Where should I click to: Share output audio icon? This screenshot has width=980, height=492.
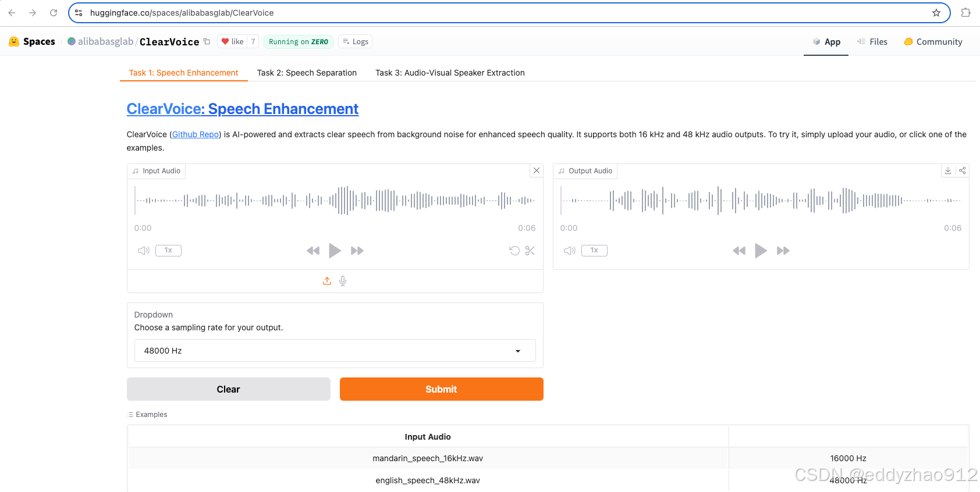963,170
